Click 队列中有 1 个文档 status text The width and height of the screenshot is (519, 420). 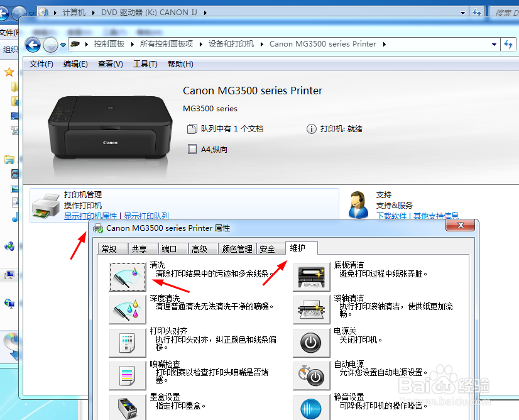232,129
